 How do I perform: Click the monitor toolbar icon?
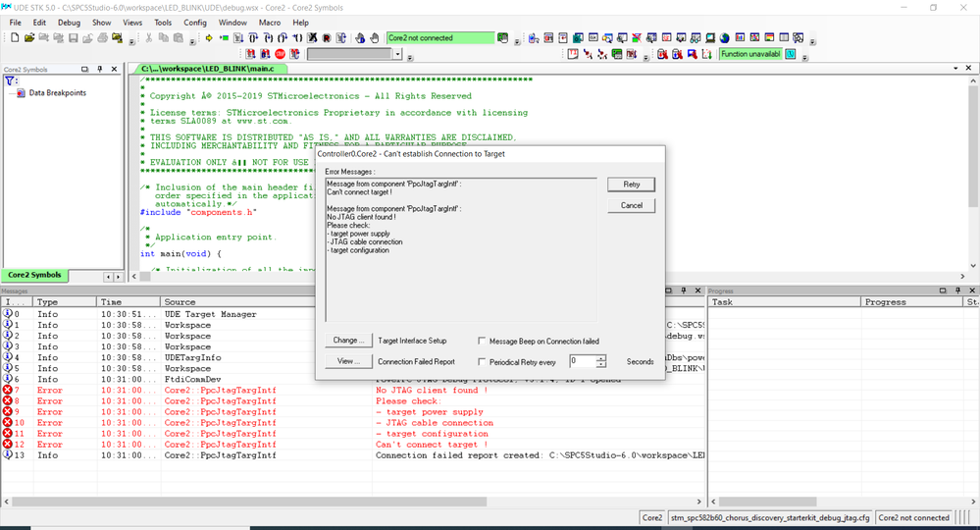pos(710,38)
